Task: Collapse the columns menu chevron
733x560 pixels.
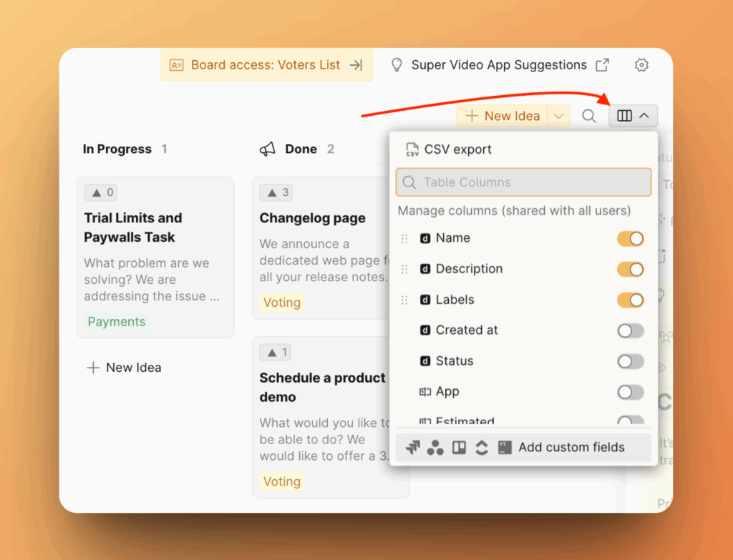Action: point(644,116)
